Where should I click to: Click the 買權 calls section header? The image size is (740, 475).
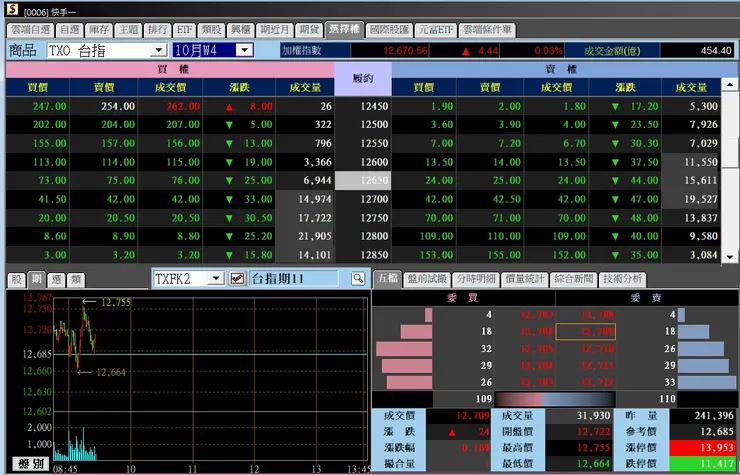pyautogui.click(x=170, y=69)
